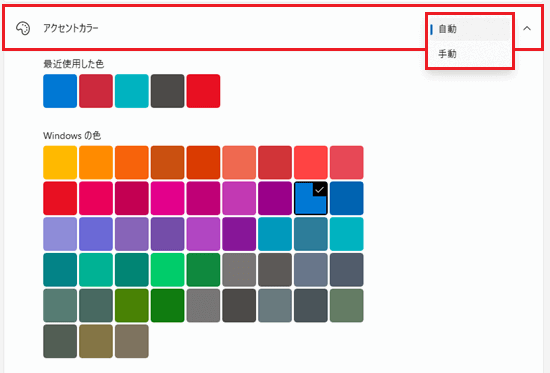Select the navy blue swatch next to checked one
The height and width of the screenshot is (373, 550).
coord(347,198)
